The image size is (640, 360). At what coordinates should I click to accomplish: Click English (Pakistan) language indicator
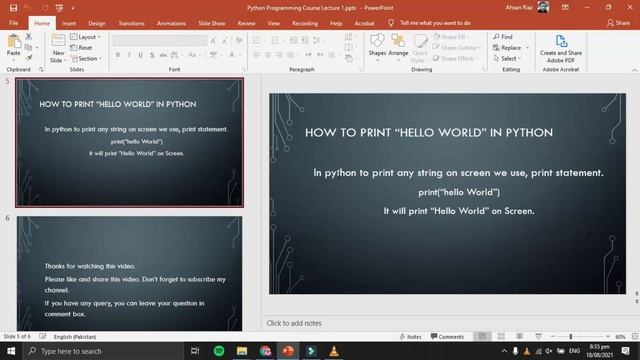75,337
